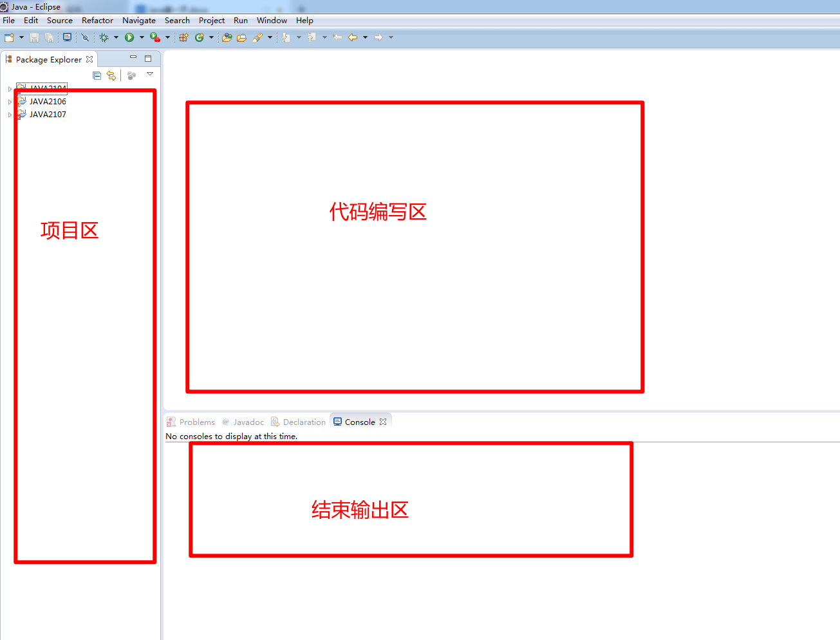Screen dimensions: 840x640
Task: Toggle Link with Editor icon
Action: (111, 75)
